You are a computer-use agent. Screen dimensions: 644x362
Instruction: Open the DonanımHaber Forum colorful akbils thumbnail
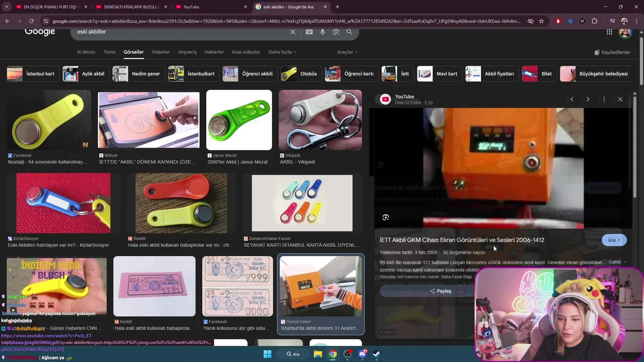coord(302,203)
